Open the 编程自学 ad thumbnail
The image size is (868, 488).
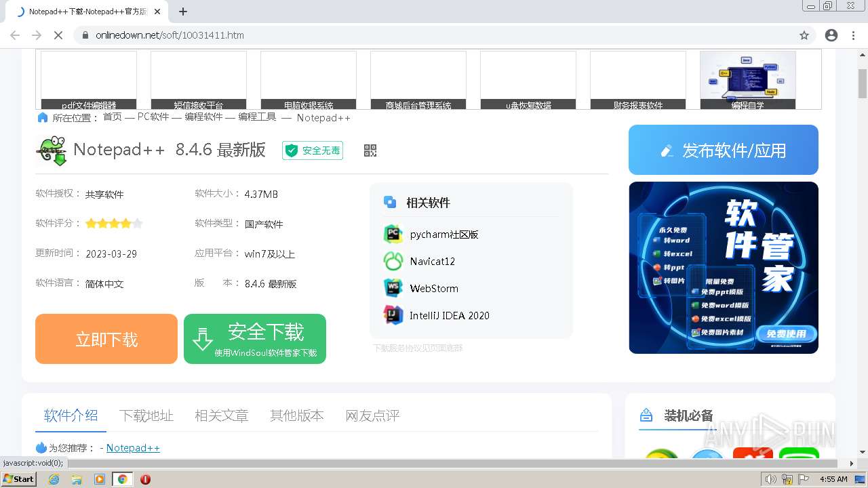point(748,80)
